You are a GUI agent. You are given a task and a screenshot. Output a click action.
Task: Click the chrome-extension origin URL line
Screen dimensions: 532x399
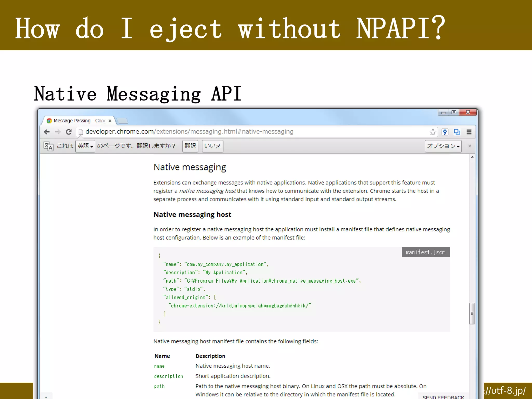click(240, 306)
